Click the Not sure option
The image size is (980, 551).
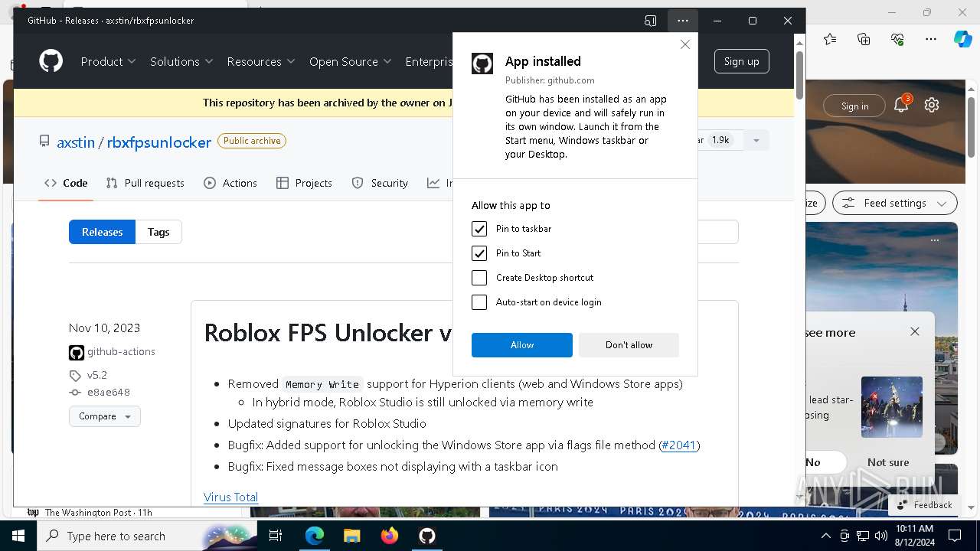point(888,462)
